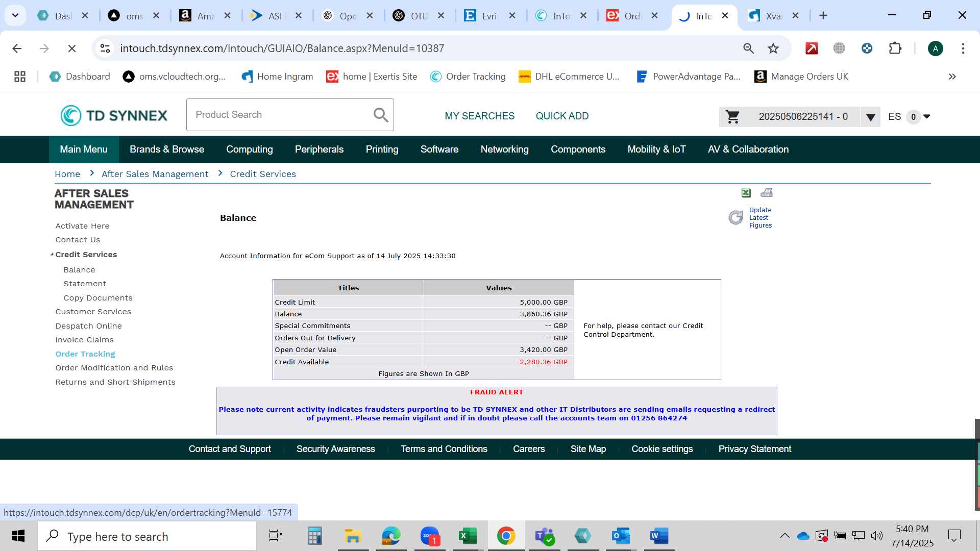Viewport: 980px width, 551px height.
Task: Open the browser zoom magnifier icon
Action: click(x=748, y=48)
